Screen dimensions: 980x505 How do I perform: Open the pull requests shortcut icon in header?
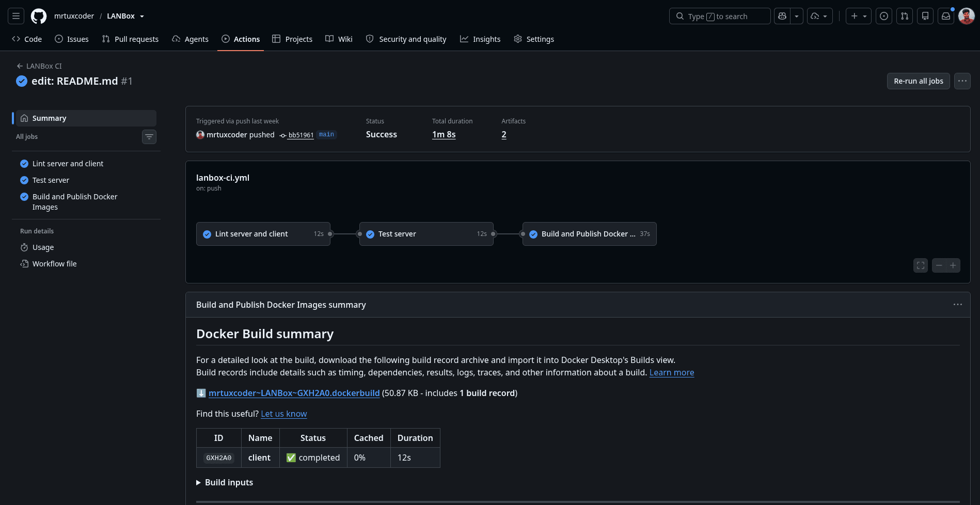pos(905,16)
